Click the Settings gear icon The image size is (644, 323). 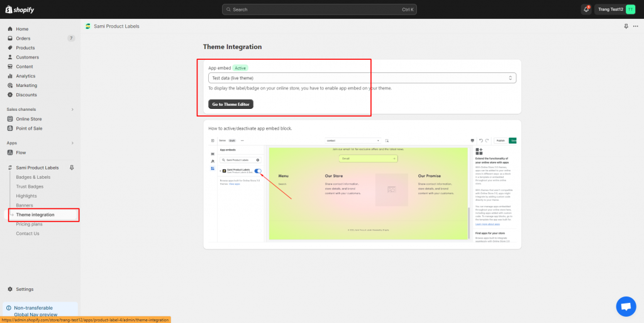coord(10,289)
